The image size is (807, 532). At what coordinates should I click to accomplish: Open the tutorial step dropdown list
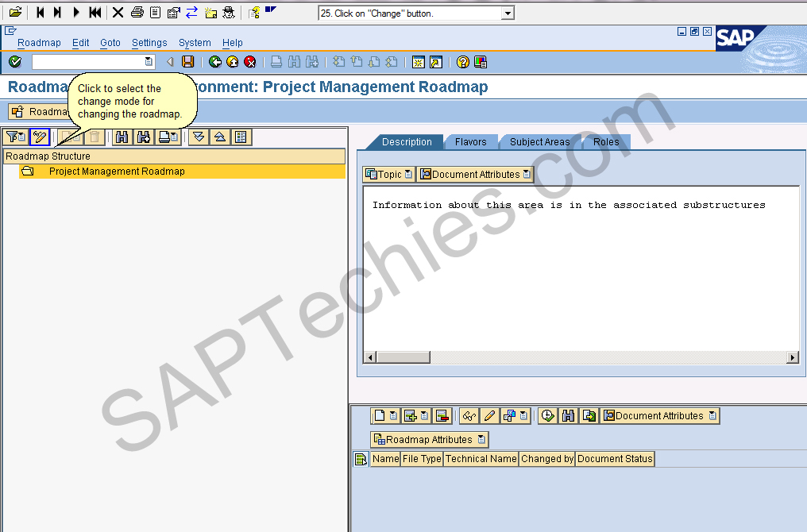coord(508,13)
